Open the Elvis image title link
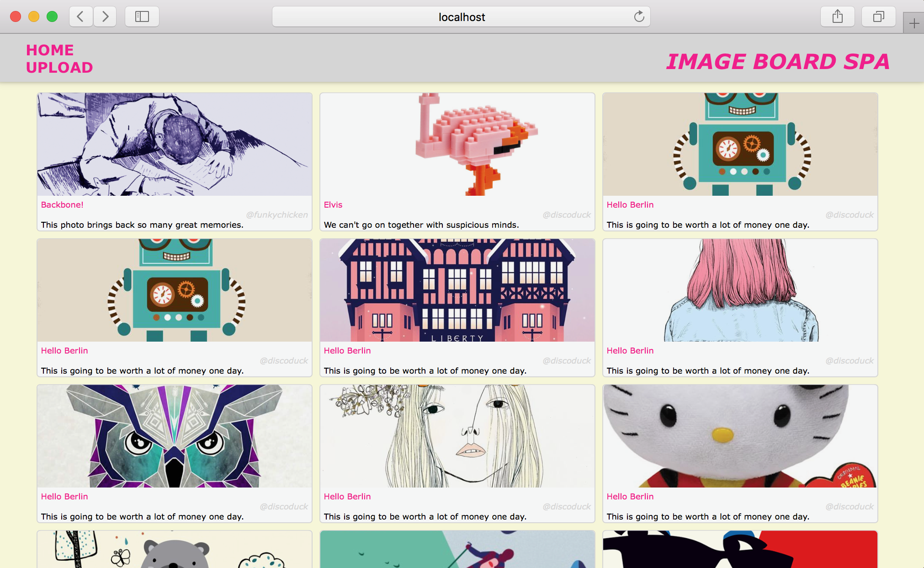The width and height of the screenshot is (924, 568). tap(333, 205)
